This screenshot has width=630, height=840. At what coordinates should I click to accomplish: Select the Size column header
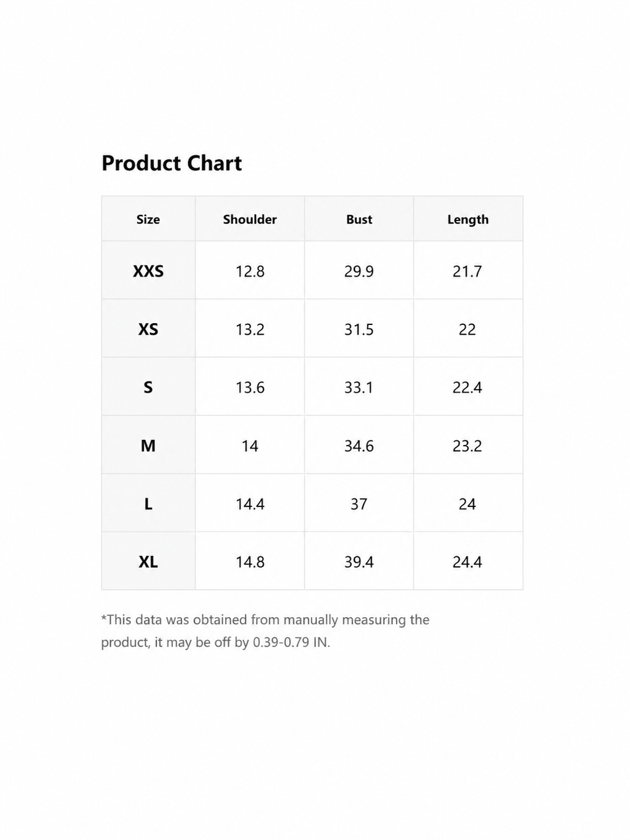coord(148,219)
